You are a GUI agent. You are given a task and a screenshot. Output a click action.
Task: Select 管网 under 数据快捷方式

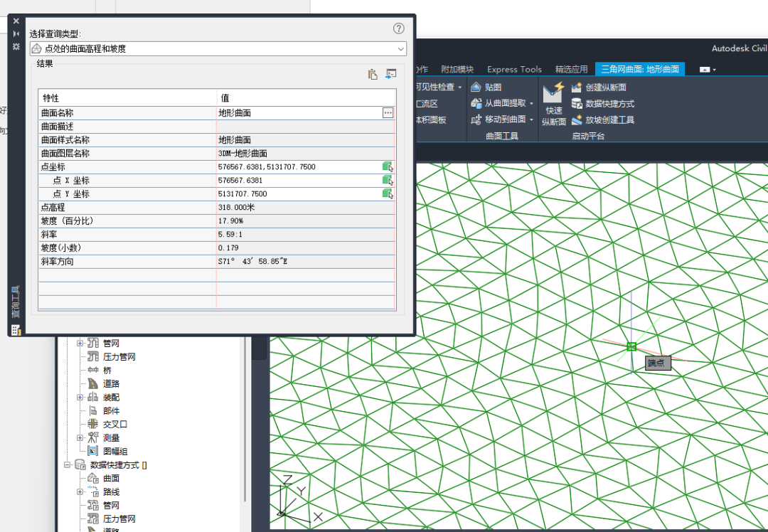(x=111, y=505)
